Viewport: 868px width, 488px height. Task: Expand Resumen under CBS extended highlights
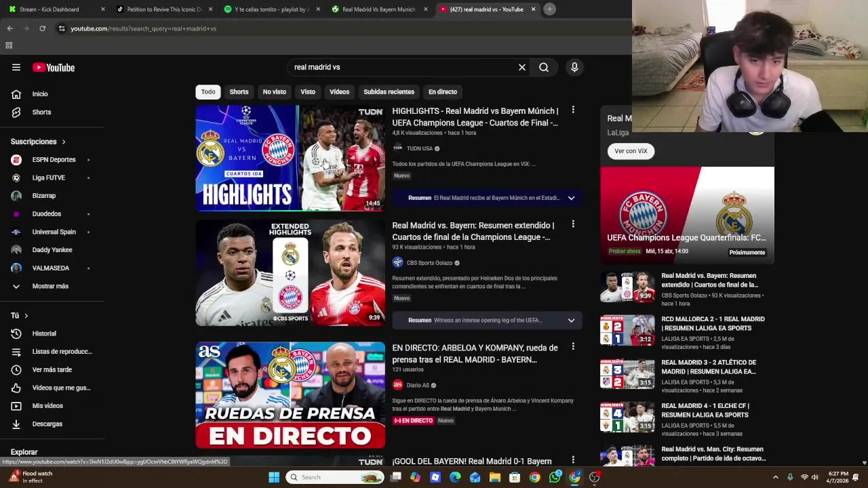[x=571, y=320]
